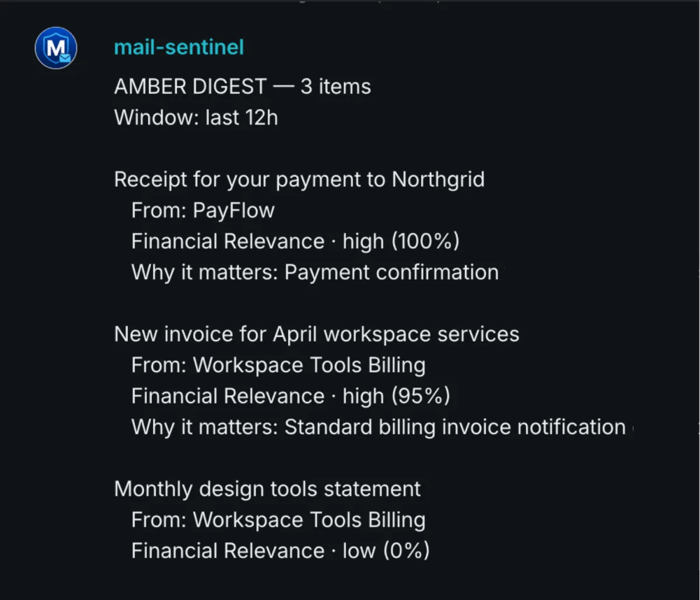The width and height of the screenshot is (700, 600).
Task: Select 'Standard billing invoice notification' reason text
Action: coord(455,427)
